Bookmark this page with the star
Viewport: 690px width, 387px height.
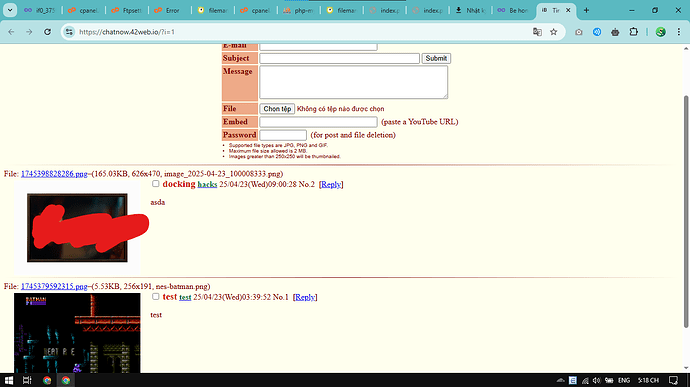point(554,32)
